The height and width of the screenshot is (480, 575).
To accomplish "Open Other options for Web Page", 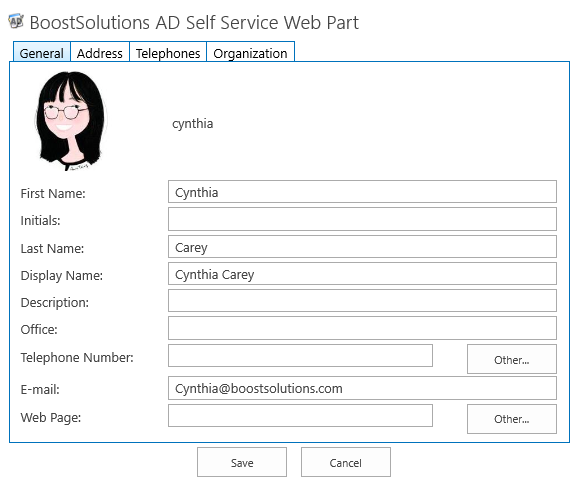I will click(x=512, y=419).
